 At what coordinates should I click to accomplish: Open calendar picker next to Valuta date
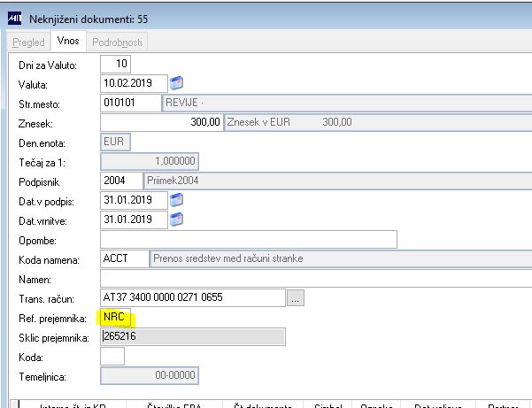[176, 83]
